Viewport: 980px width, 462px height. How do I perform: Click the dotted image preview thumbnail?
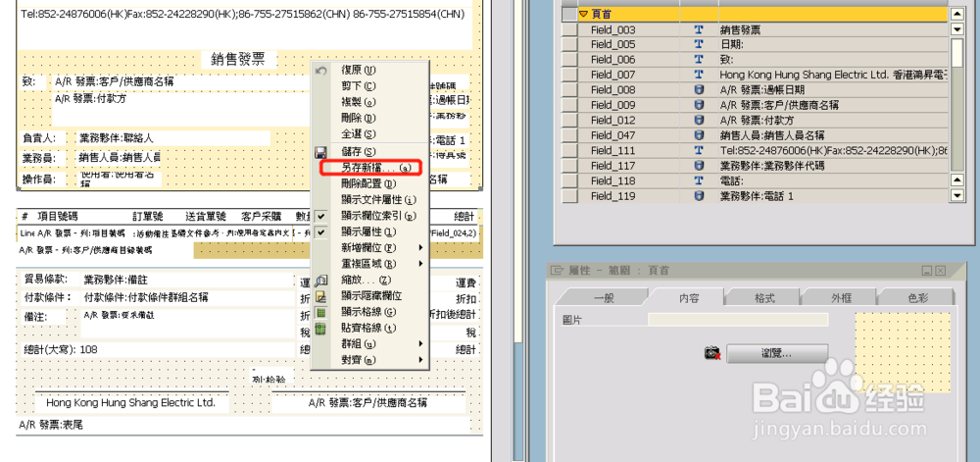tap(902, 352)
